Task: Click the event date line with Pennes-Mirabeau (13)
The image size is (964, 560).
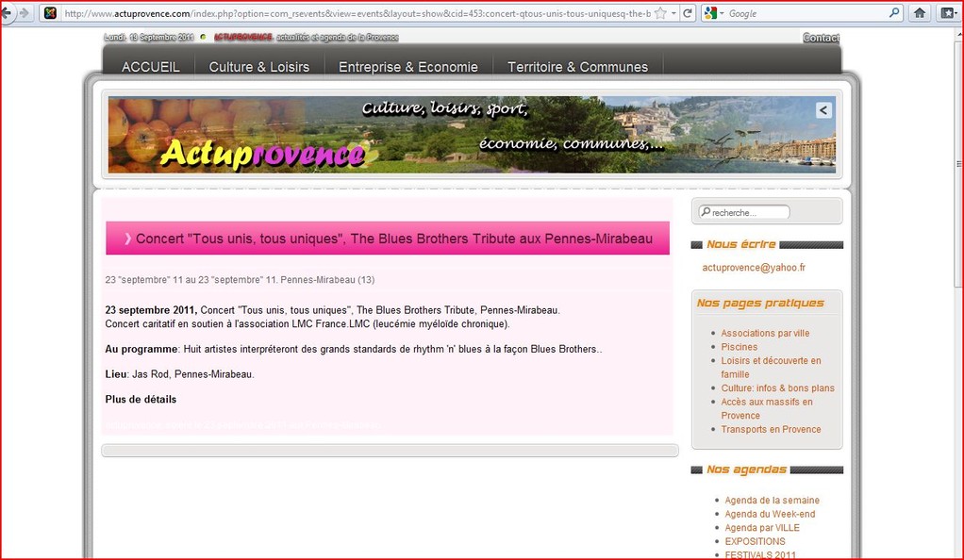Action: point(240,280)
